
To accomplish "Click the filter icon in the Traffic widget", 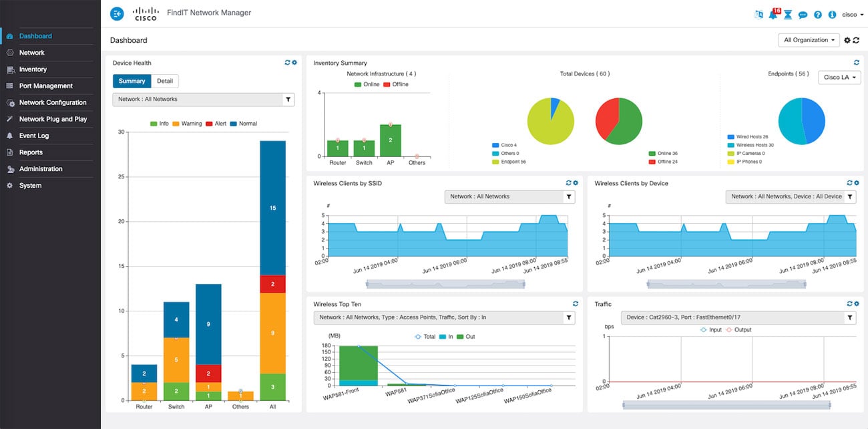I will [x=849, y=318].
